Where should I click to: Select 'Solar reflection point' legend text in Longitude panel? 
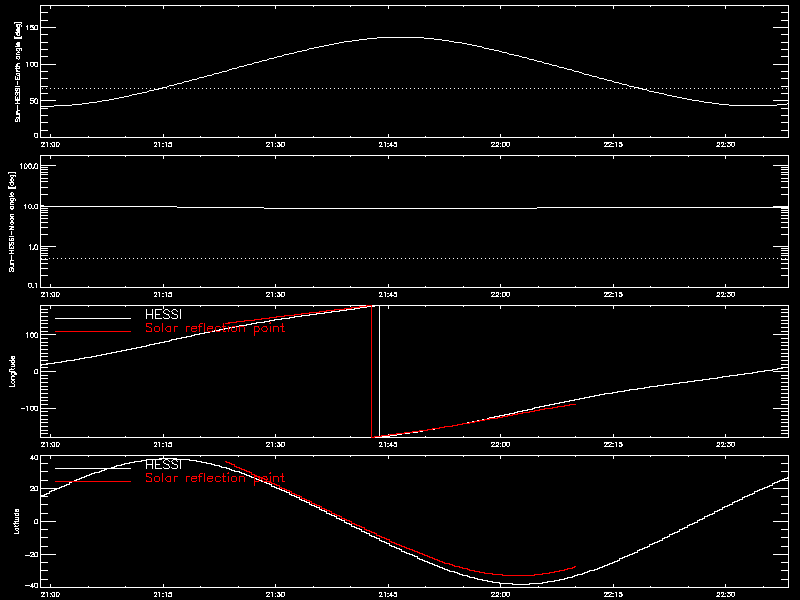coord(215,328)
